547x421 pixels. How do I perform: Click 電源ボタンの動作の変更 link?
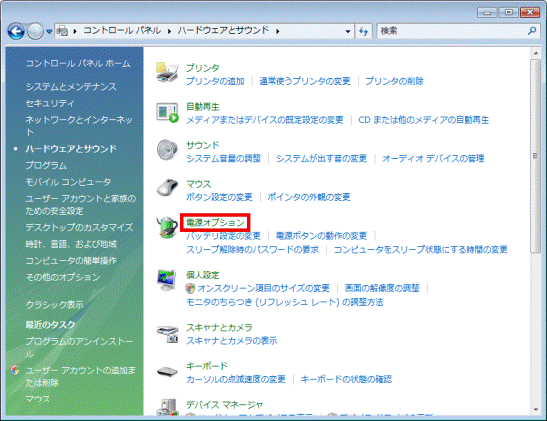[x=321, y=236]
